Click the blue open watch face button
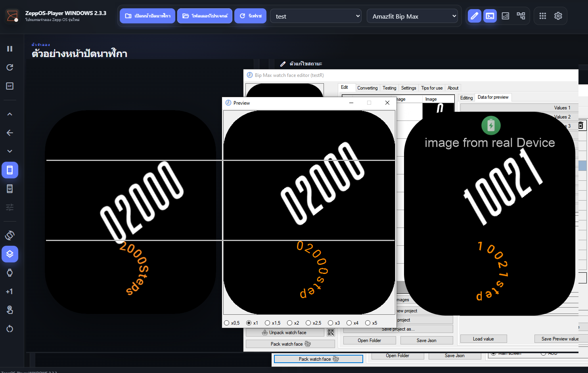Screen dimensions: 588x373 [147, 16]
